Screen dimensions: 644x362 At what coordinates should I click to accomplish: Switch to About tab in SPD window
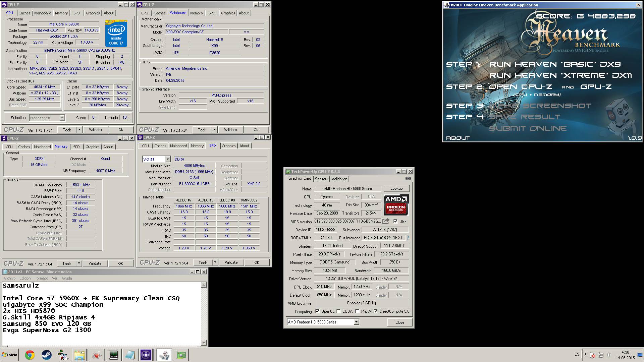pyautogui.click(x=244, y=146)
